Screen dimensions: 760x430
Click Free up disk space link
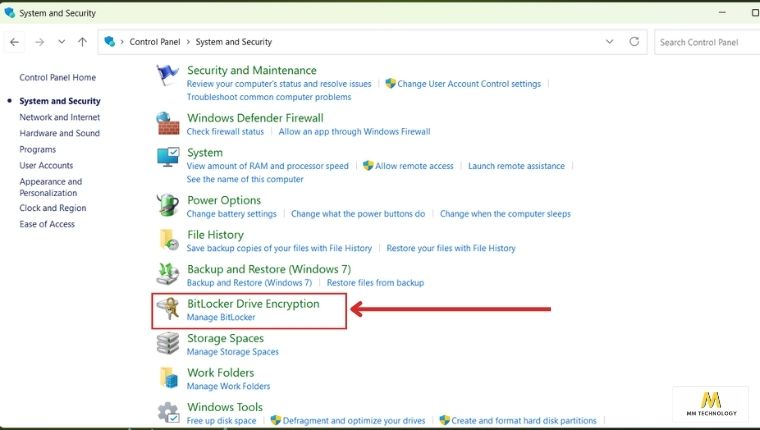[x=221, y=421]
